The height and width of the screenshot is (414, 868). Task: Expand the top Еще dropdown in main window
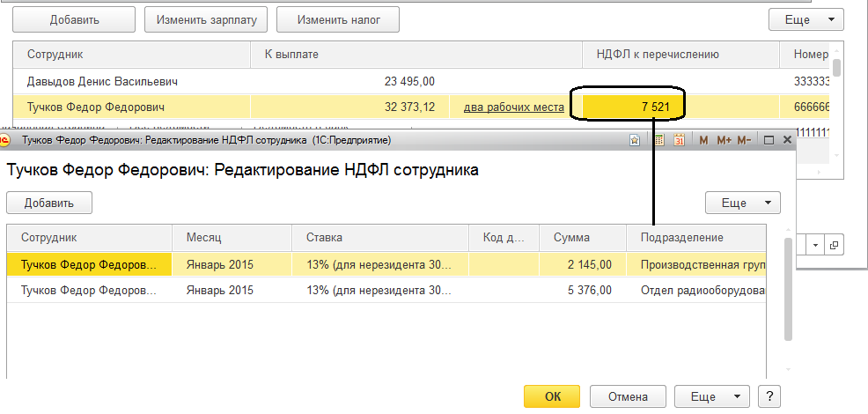[806, 18]
